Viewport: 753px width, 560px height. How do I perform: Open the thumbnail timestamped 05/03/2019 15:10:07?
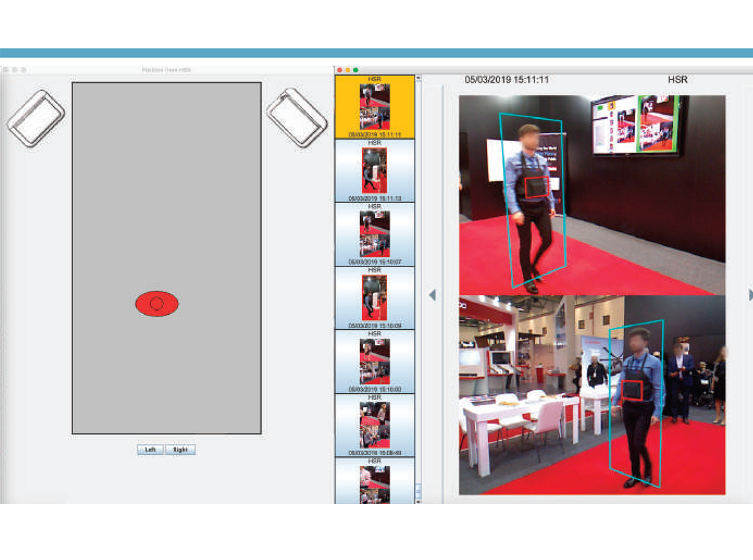[x=375, y=234]
